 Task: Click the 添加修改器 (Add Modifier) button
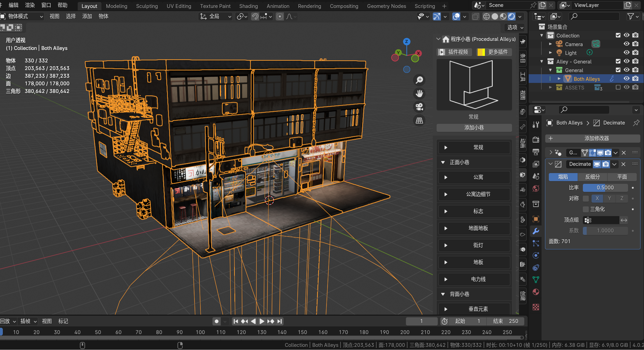point(593,138)
